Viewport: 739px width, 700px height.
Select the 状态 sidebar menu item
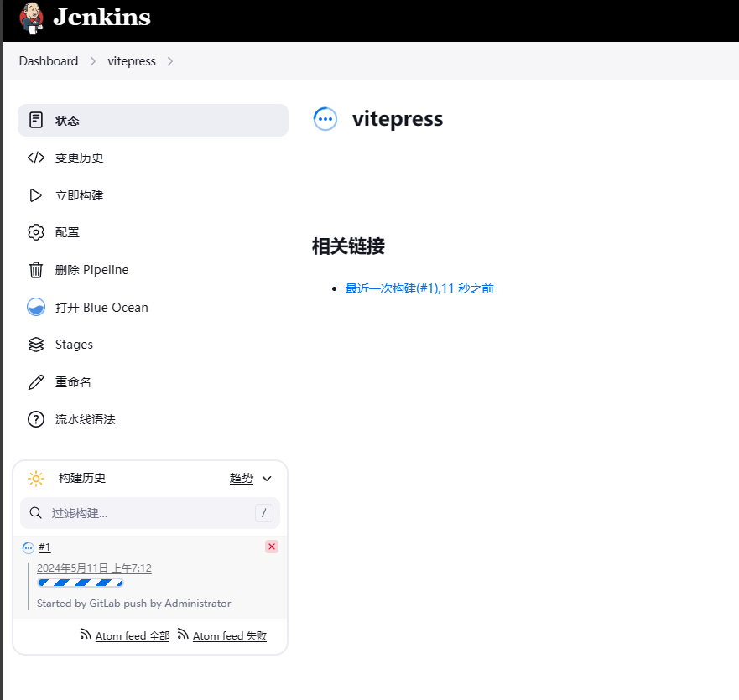pyautogui.click(x=153, y=121)
